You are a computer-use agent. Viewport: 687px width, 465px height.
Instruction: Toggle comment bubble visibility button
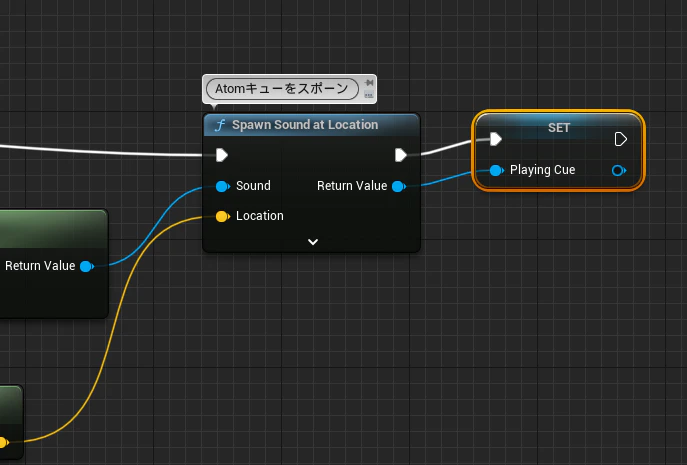[369, 95]
